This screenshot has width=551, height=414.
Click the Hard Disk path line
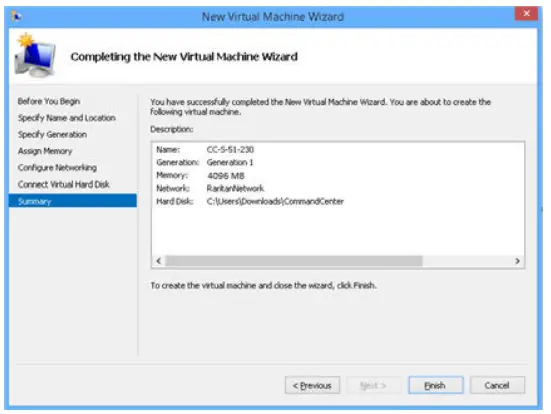coord(250,201)
